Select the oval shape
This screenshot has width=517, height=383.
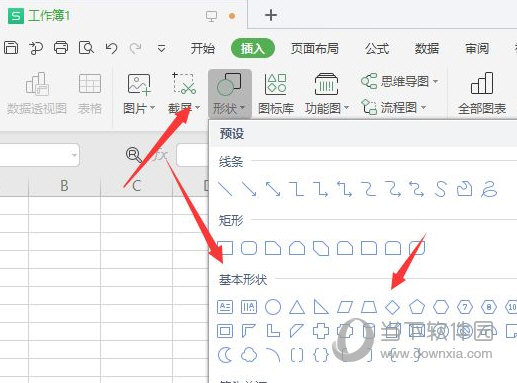click(273, 307)
